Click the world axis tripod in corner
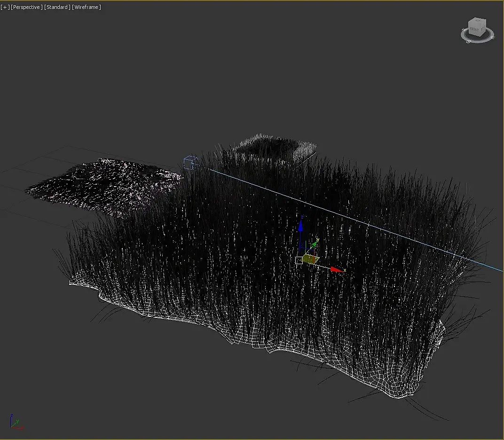 [x=15, y=422]
